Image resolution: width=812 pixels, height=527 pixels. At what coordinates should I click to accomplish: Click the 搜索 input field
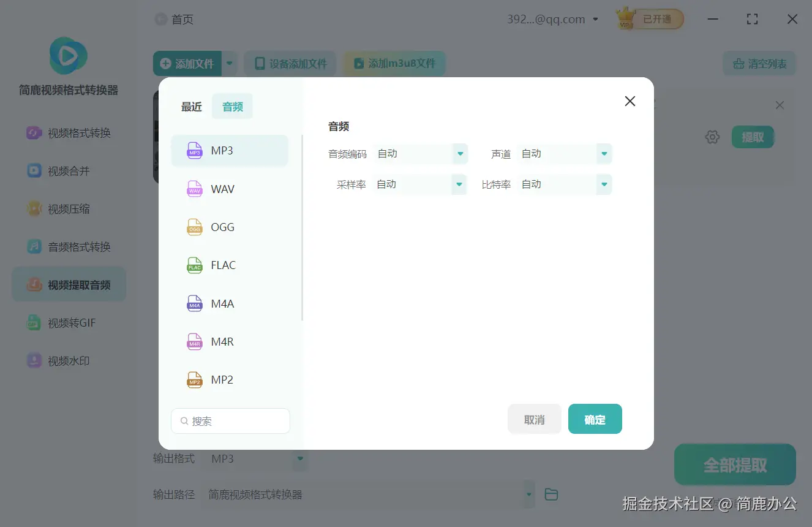pyautogui.click(x=230, y=421)
